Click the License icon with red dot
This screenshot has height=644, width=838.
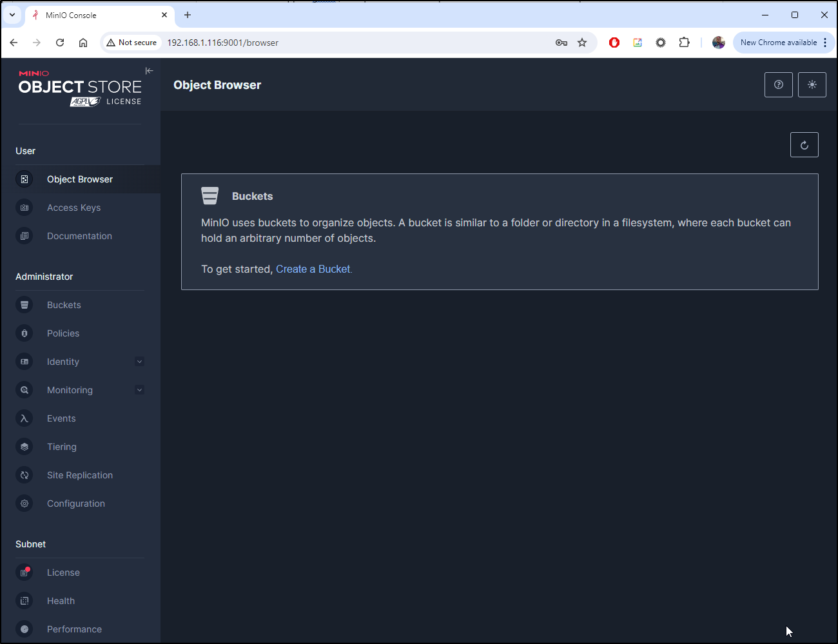(x=24, y=572)
